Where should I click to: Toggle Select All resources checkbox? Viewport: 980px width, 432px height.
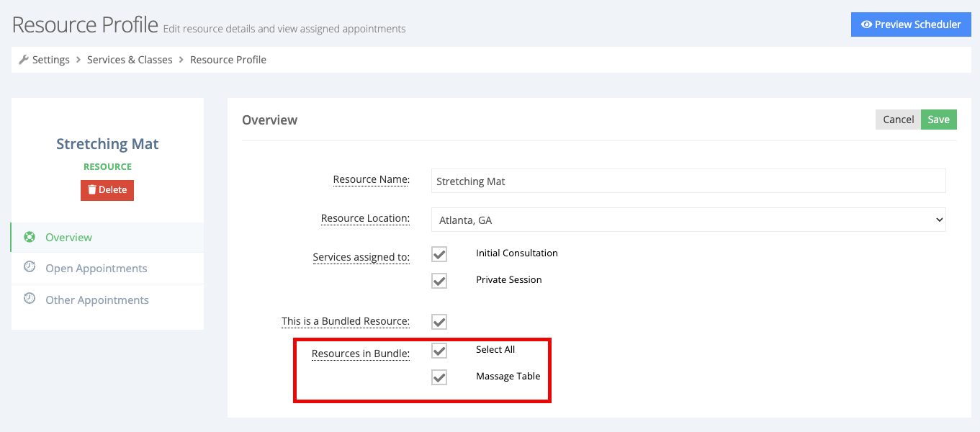(439, 351)
